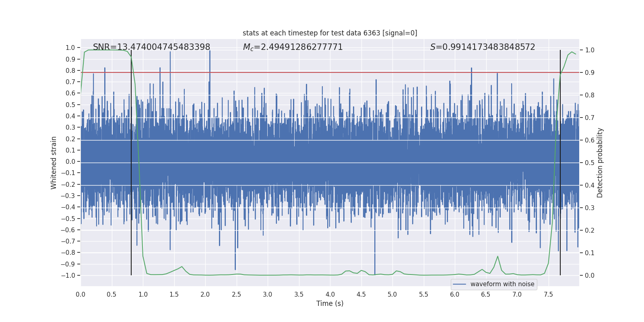Click the plot title mentioning test data 6363

point(330,33)
